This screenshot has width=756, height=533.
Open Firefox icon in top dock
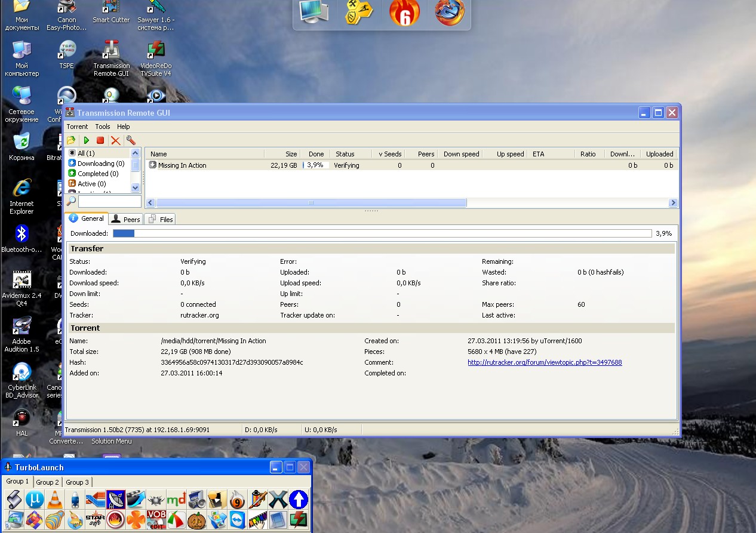click(x=450, y=12)
